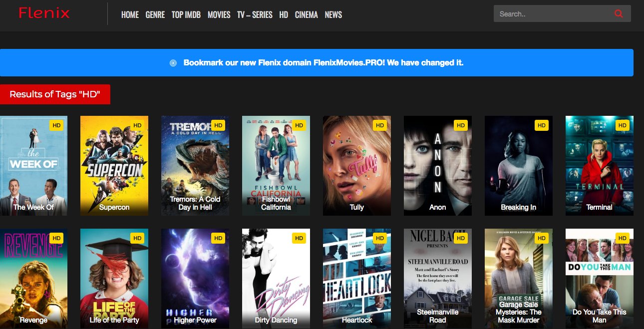Click HD badge on The Week Of

pos(56,125)
